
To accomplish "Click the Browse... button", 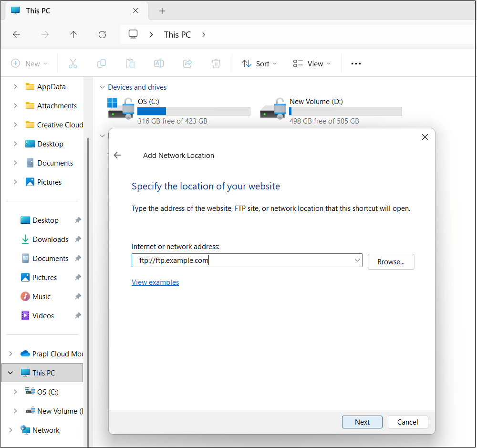I will tap(391, 262).
